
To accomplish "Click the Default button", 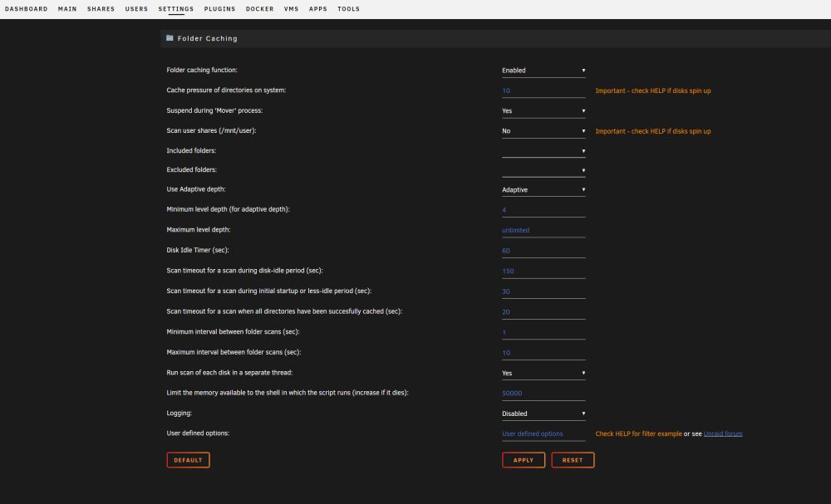I will (188, 460).
